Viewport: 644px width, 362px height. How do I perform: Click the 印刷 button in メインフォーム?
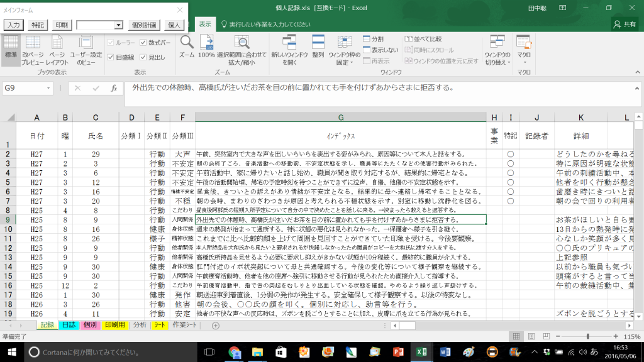pyautogui.click(x=62, y=25)
